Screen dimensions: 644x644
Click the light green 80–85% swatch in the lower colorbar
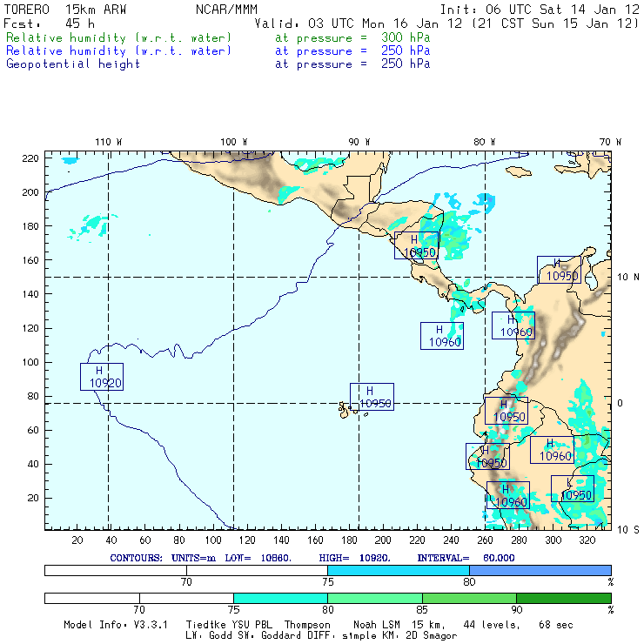(375, 598)
